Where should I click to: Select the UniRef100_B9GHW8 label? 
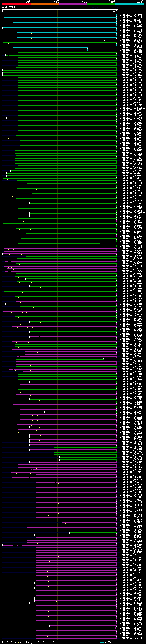131,22
